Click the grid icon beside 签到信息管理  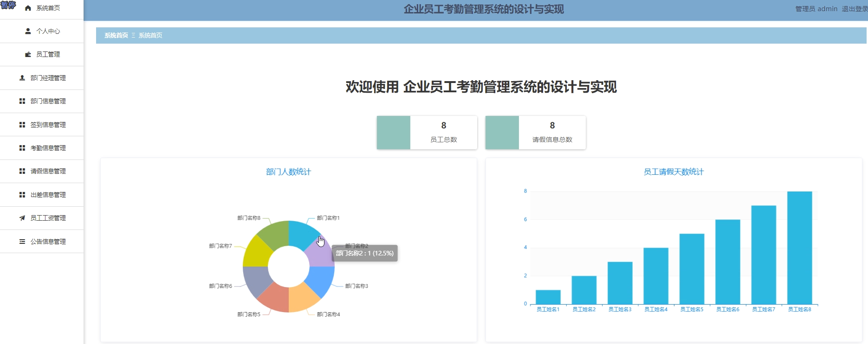click(x=22, y=125)
